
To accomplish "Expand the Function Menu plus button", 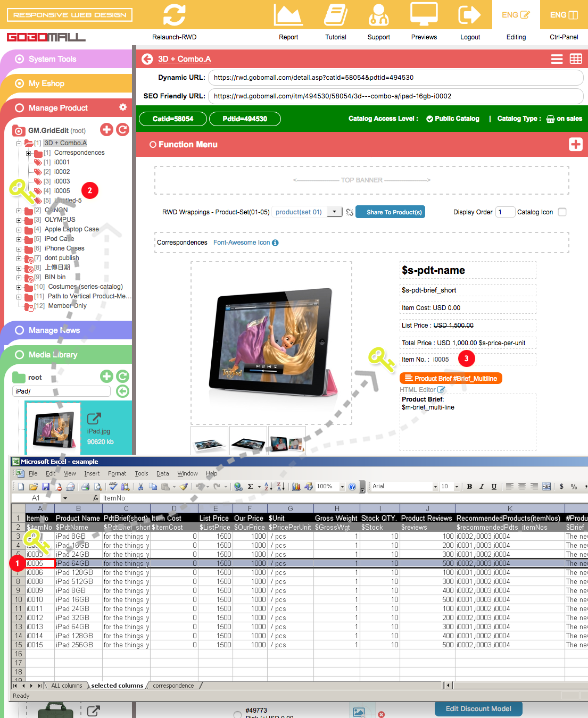I will click(x=576, y=145).
